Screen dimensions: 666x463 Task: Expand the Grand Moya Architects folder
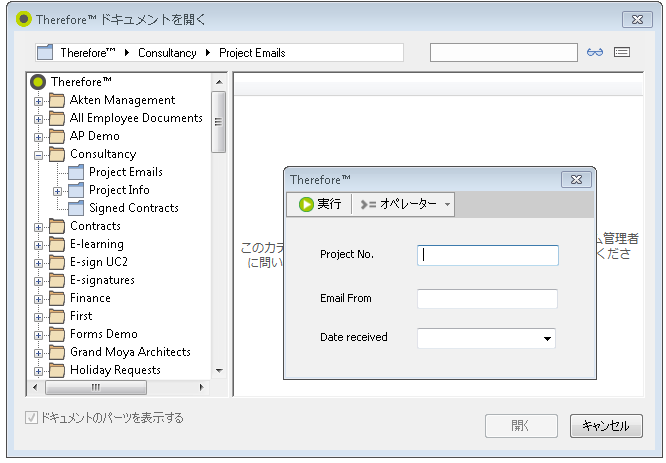click(x=38, y=353)
